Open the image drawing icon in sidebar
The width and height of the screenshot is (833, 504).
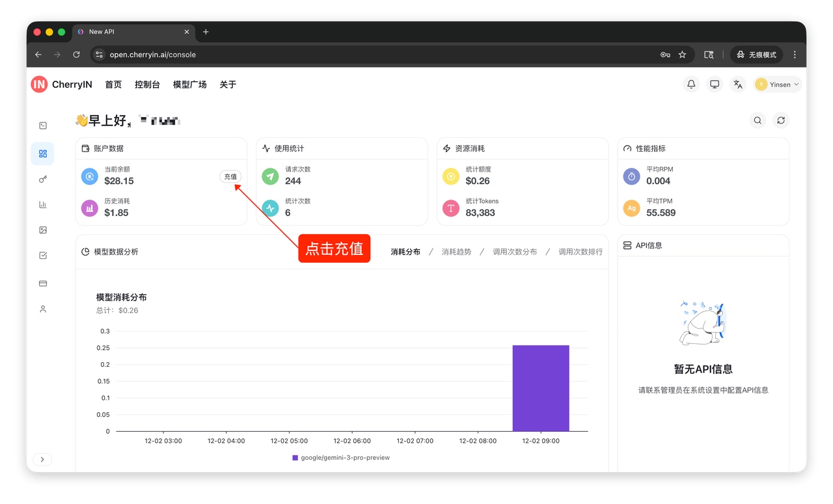(x=43, y=230)
